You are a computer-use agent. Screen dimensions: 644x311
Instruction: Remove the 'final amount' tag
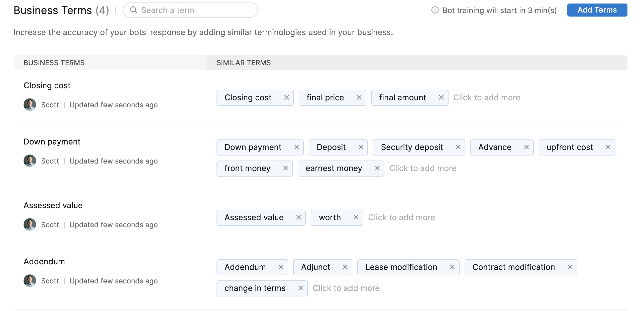coord(441,98)
